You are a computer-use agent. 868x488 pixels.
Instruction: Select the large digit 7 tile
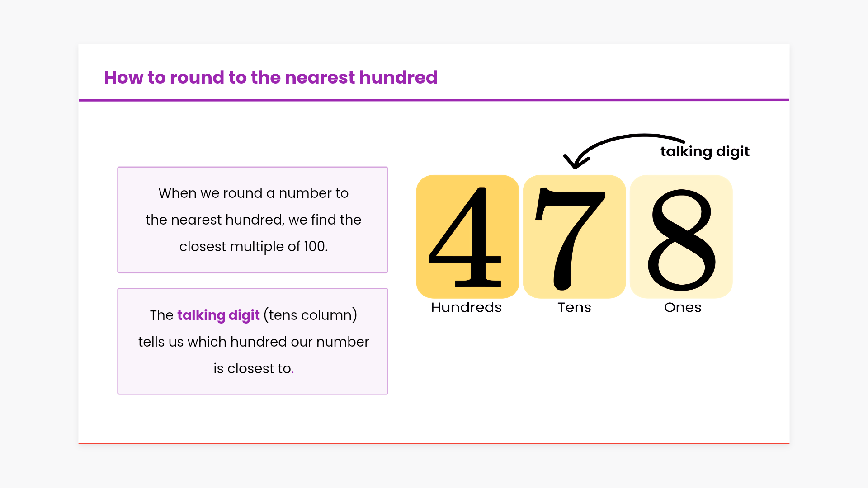pyautogui.click(x=574, y=236)
